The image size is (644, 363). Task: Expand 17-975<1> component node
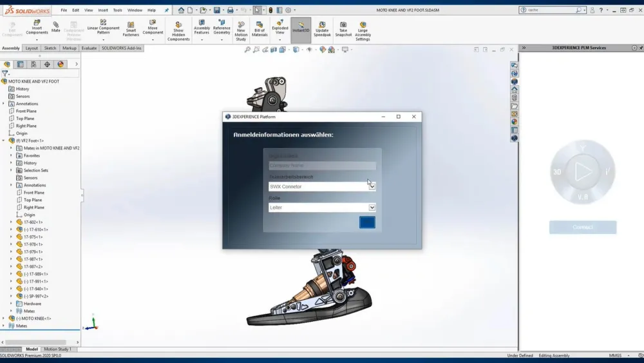coord(11,237)
